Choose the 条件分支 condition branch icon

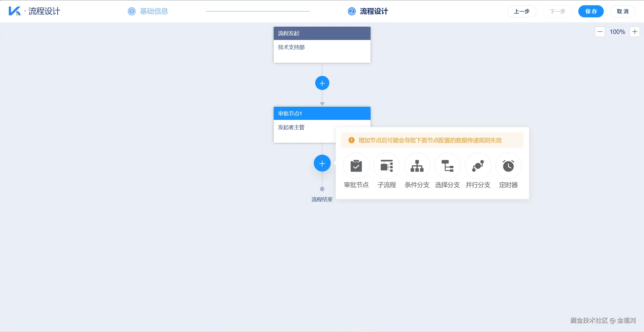click(417, 166)
